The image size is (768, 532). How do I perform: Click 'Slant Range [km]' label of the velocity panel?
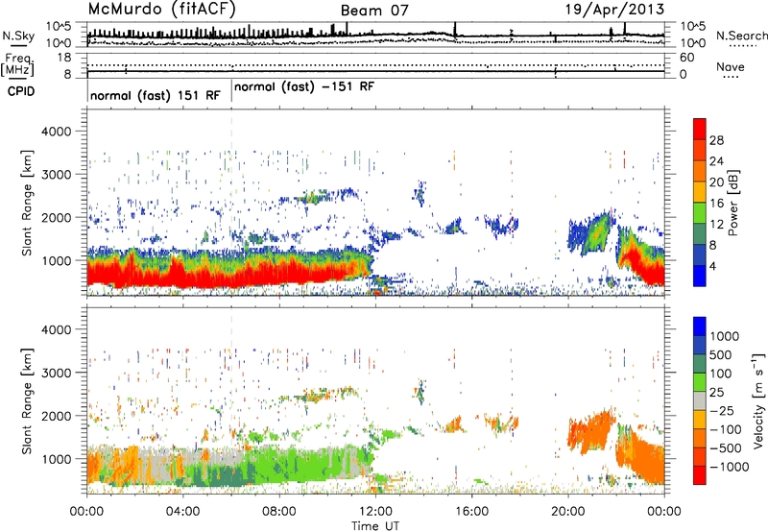coord(27,400)
